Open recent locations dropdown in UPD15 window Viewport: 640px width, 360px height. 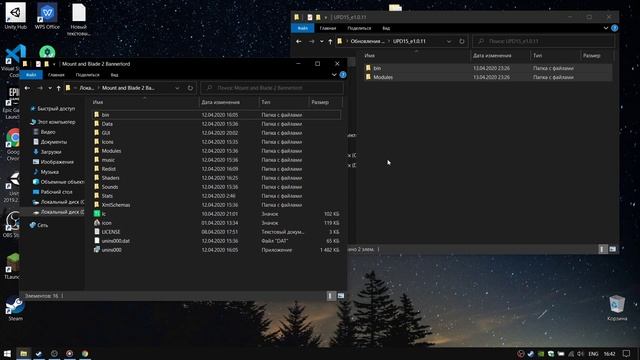point(322,41)
